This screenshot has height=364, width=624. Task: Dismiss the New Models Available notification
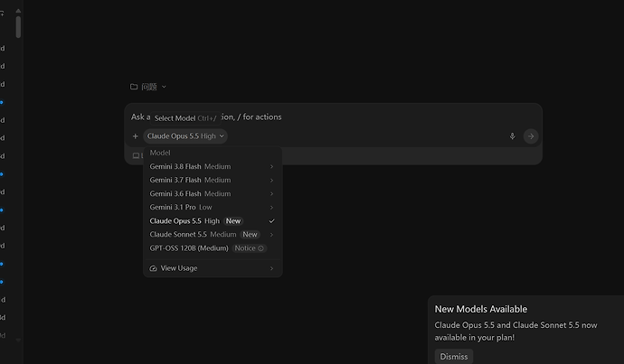point(454,357)
